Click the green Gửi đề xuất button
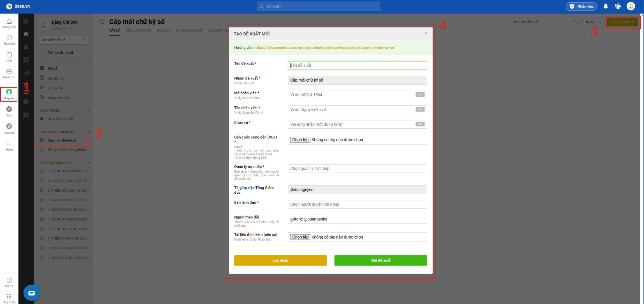The image size is (644, 304). point(381,260)
